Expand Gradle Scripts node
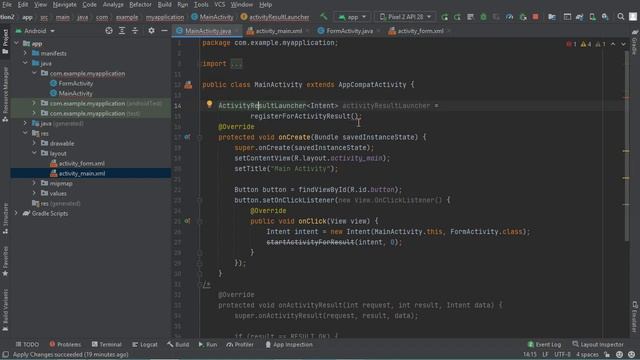The width and height of the screenshot is (640, 360). 16,213
